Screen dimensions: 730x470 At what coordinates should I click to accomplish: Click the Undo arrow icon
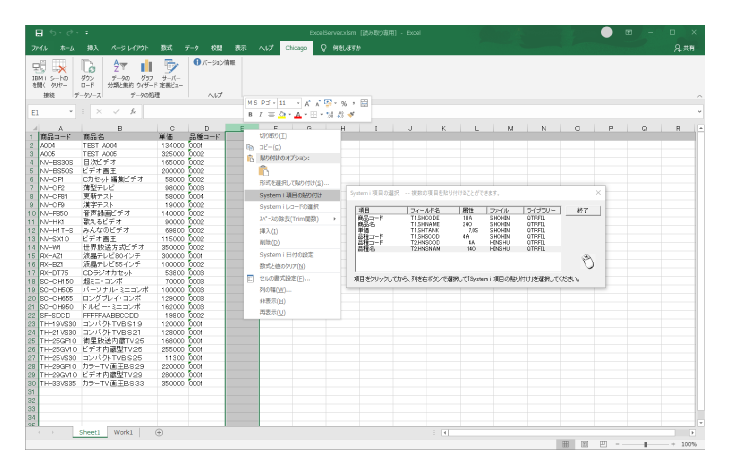(x=53, y=33)
